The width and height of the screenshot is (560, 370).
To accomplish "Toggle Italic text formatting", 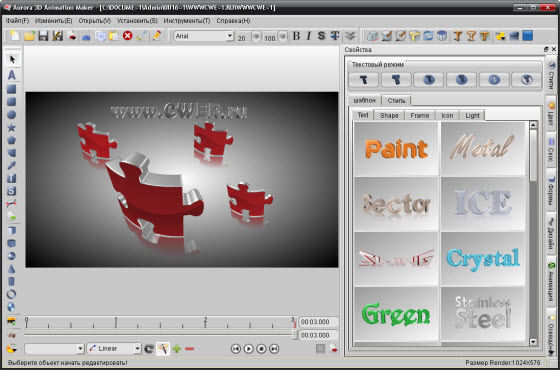I will click(309, 36).
